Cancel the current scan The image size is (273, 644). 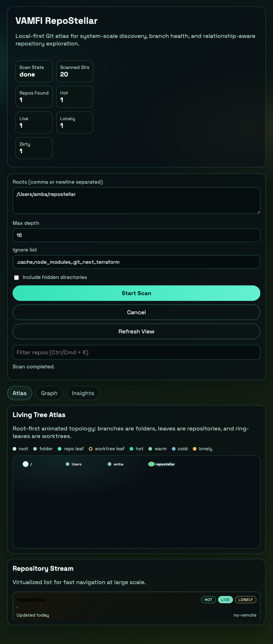pyautogui.click(x=136, y=312)
